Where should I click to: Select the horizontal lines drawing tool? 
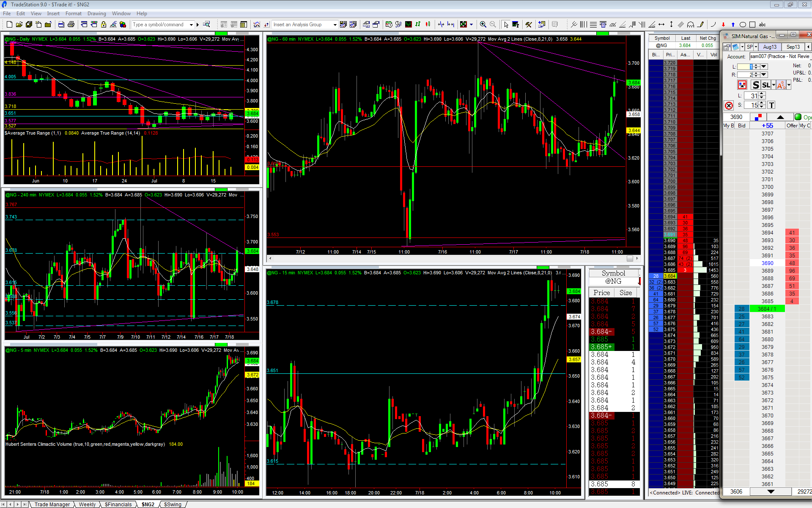(593, 25)
